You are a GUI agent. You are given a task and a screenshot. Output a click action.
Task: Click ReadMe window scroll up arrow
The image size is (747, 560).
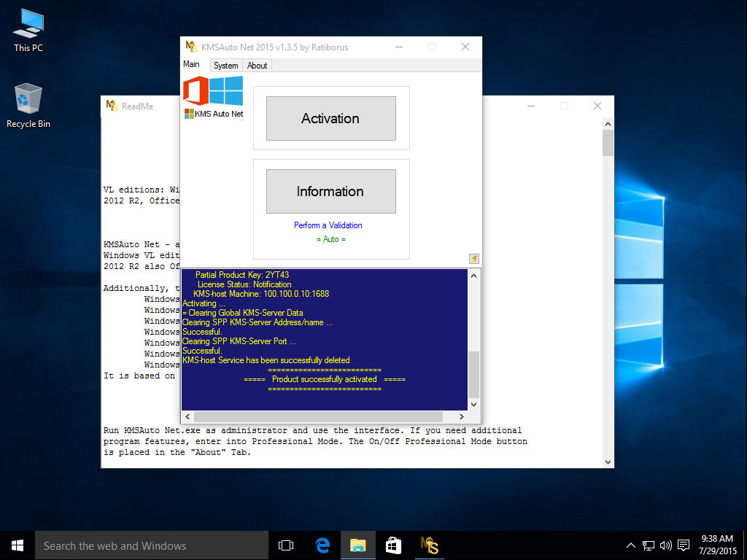coord(608,124)
